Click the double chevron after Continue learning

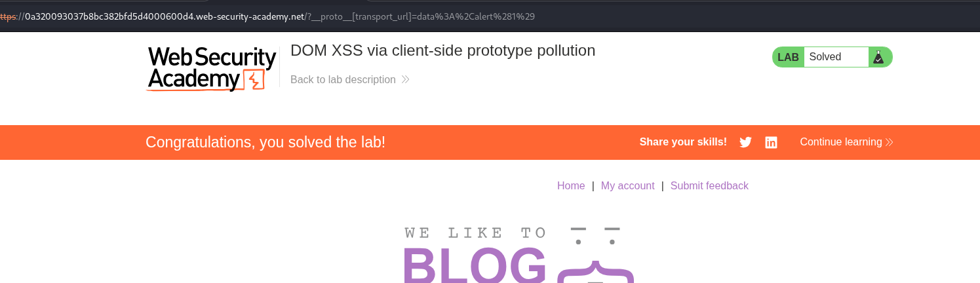point(889,142)
